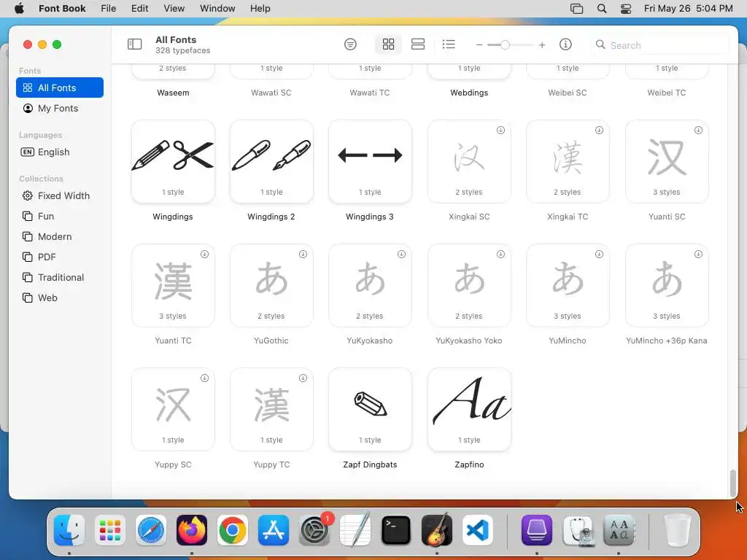747x560 pixels.
Task: Select the Wingdings 3 font card
Action: [x=370, y=162]
